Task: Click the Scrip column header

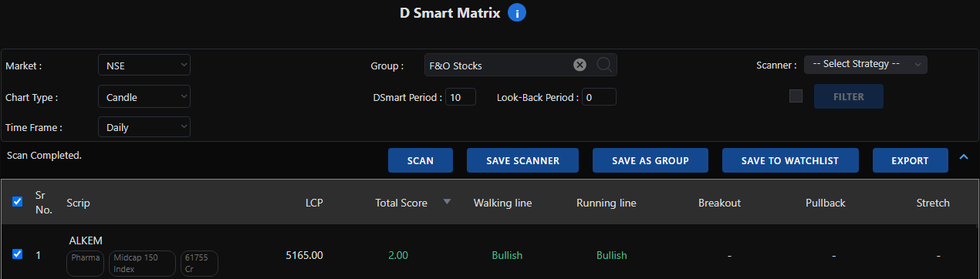Action: (78, 203)
